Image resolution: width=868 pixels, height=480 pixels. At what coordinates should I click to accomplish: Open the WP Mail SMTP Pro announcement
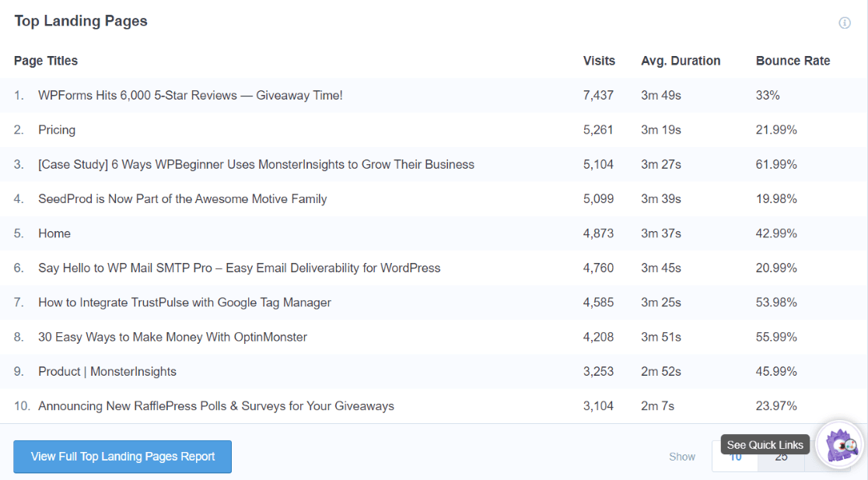coord(240,267)
